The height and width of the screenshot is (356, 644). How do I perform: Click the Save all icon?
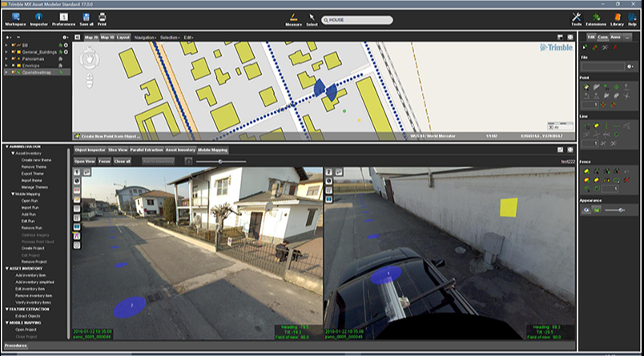pos(87,19)
